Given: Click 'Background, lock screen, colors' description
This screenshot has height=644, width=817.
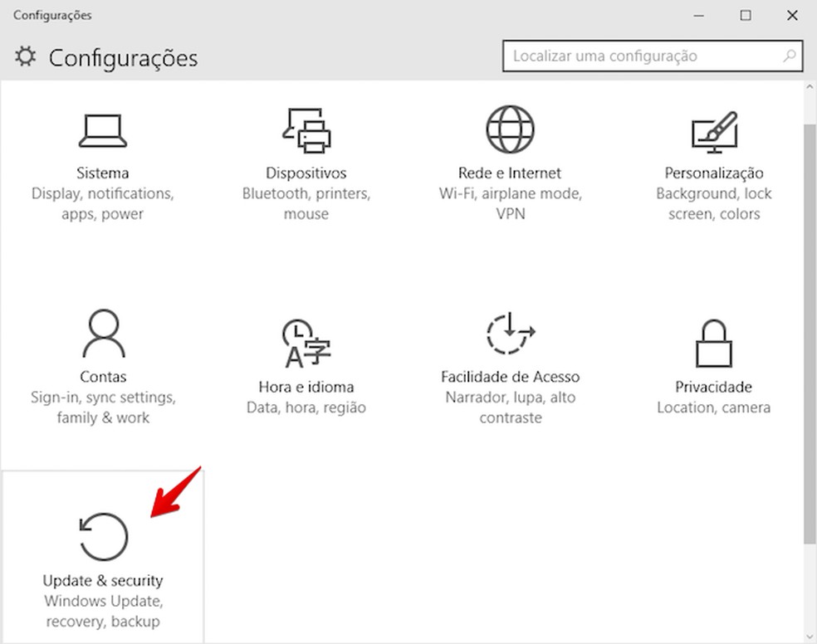Looking at the screenshot, I should 714,203.
